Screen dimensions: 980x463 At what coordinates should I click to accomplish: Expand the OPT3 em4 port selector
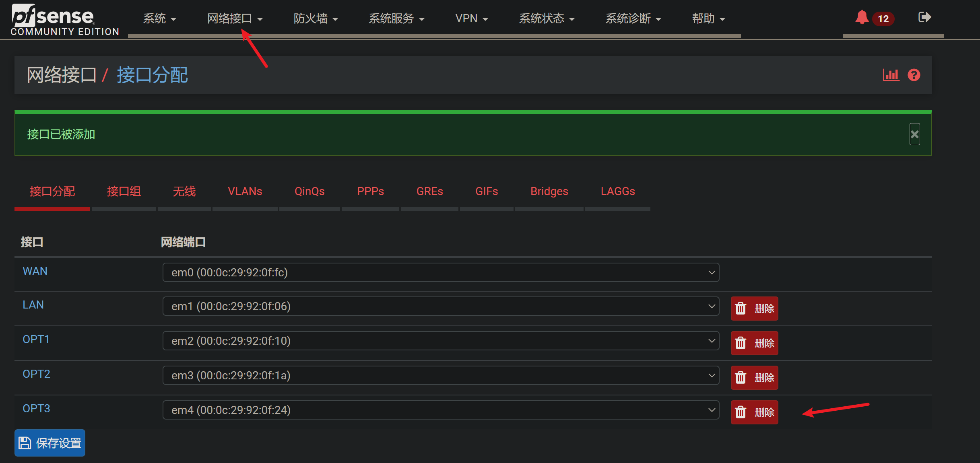point(441,410)
